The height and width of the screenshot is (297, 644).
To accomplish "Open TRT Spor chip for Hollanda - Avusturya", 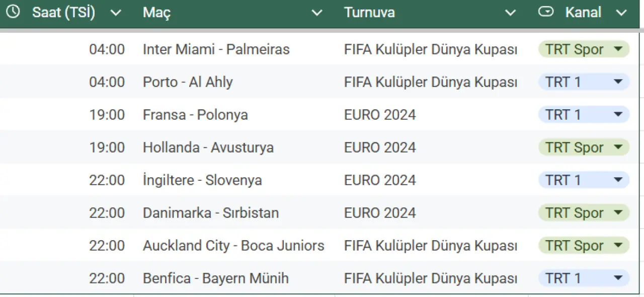I will click(x=618, y=147).
